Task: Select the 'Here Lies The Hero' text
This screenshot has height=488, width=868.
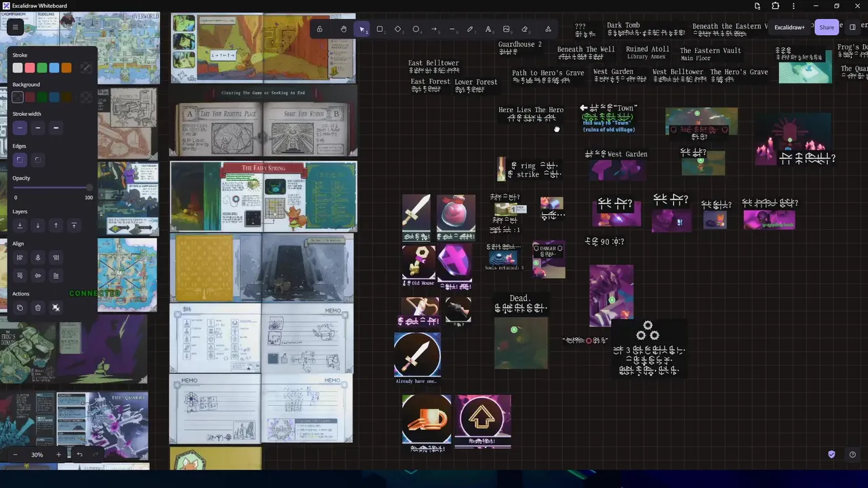Action: 531,110
